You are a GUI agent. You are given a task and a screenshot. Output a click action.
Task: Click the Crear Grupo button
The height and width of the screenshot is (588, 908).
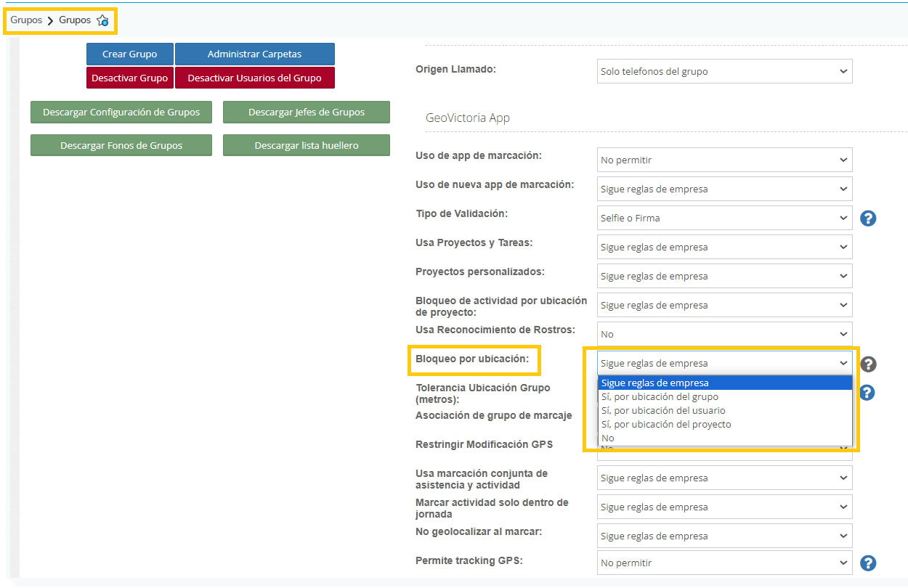[129, 54]
